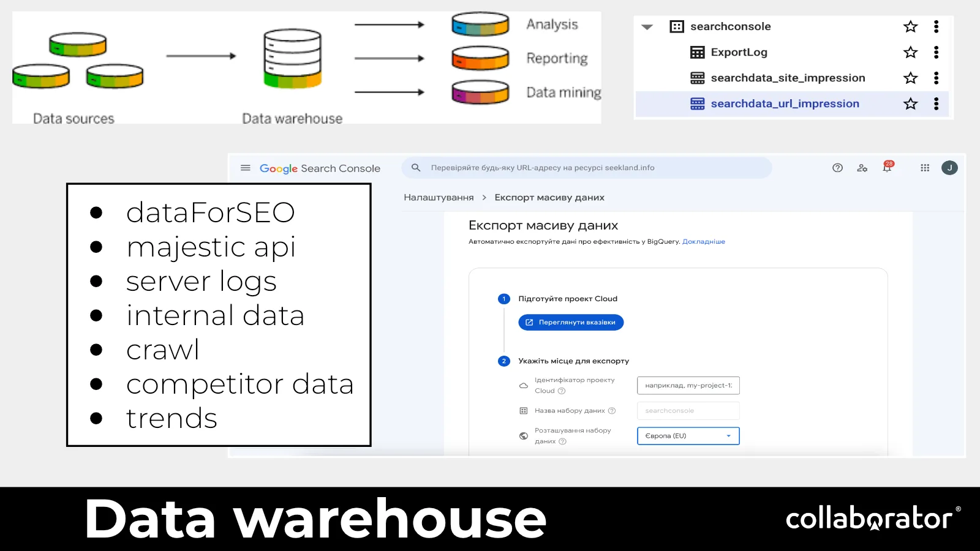Focus the Cloud project ID input
The height and width of the screenshot is (551, 980).
point(688,385)
